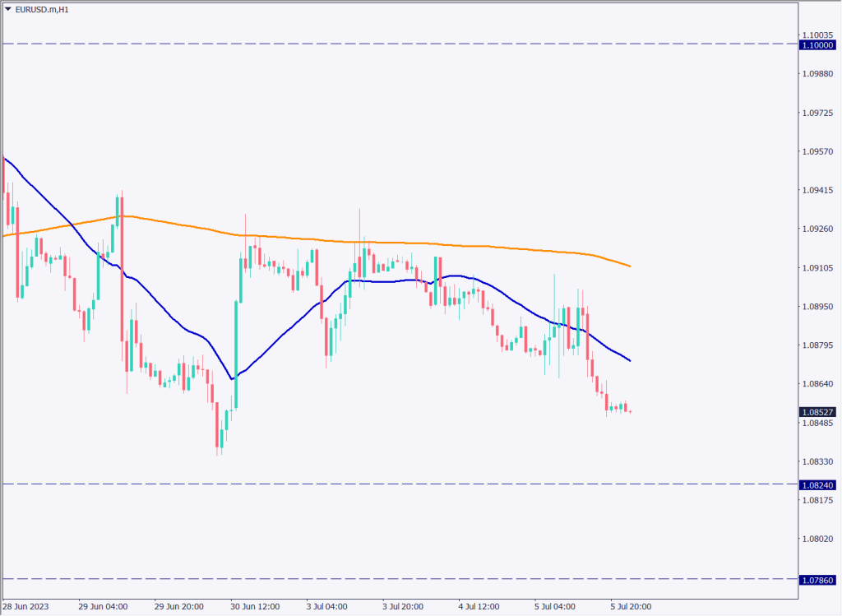The image size is (842, 616).
Task: Select the orange moving average line
Action: (493, 244)
